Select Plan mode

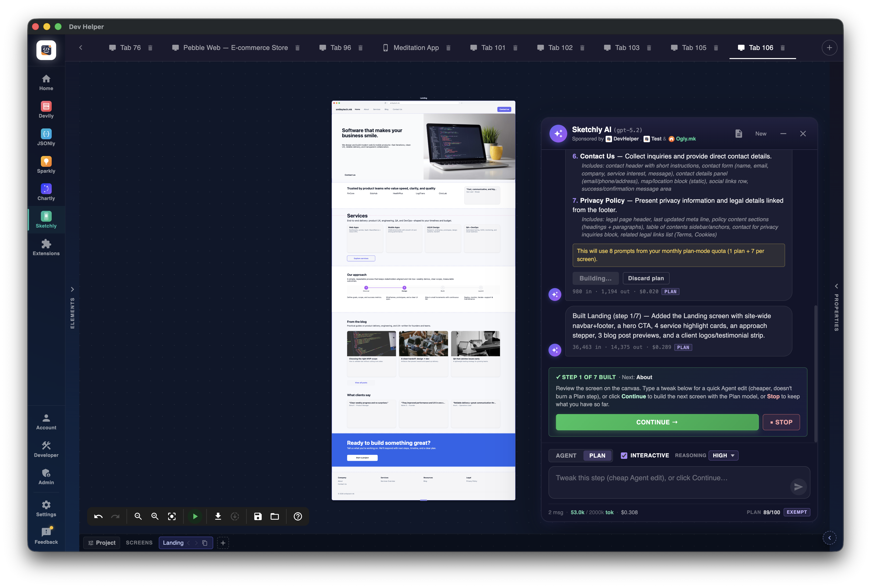tap(597, 455)
